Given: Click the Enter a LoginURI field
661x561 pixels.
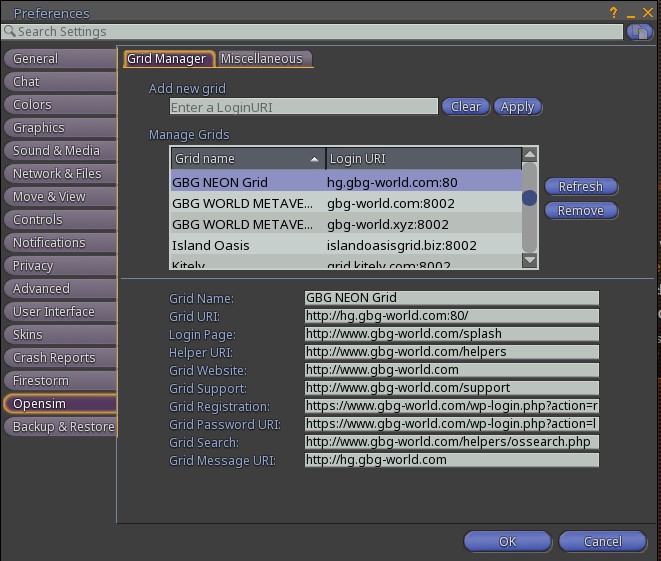Looking at the screenshot, I should (303, 107).
